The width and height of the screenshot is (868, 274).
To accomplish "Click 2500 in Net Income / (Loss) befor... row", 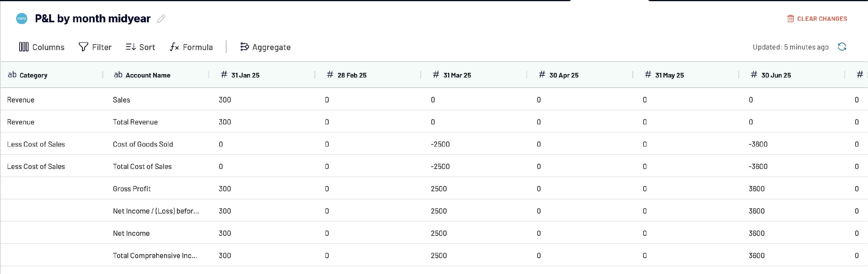I will 439,211.
